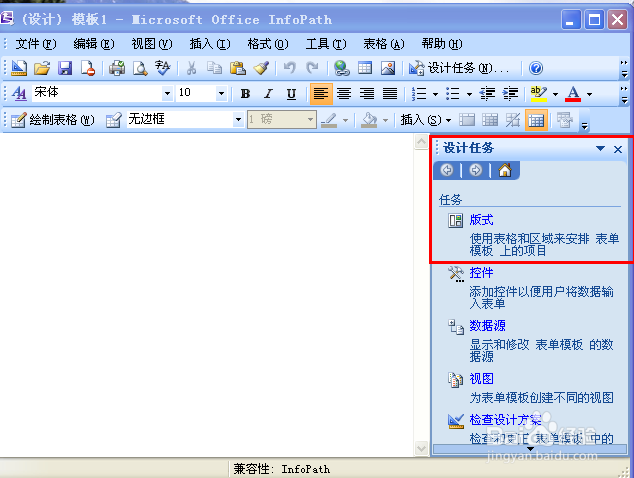Screen dimensions: 634x478
Task: Open font color dropdown arrow
Action: (590, 94)
